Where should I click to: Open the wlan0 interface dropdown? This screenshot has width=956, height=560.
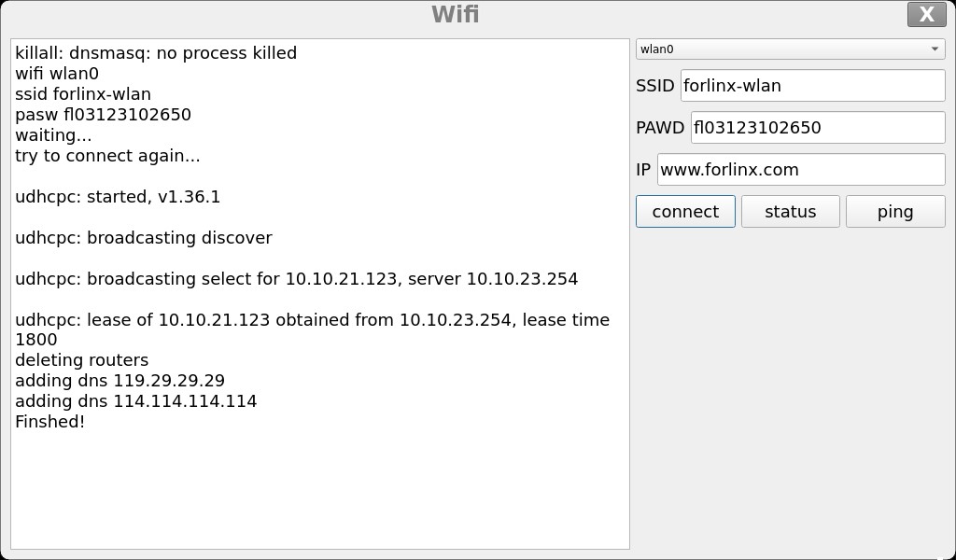pos(790,49)
